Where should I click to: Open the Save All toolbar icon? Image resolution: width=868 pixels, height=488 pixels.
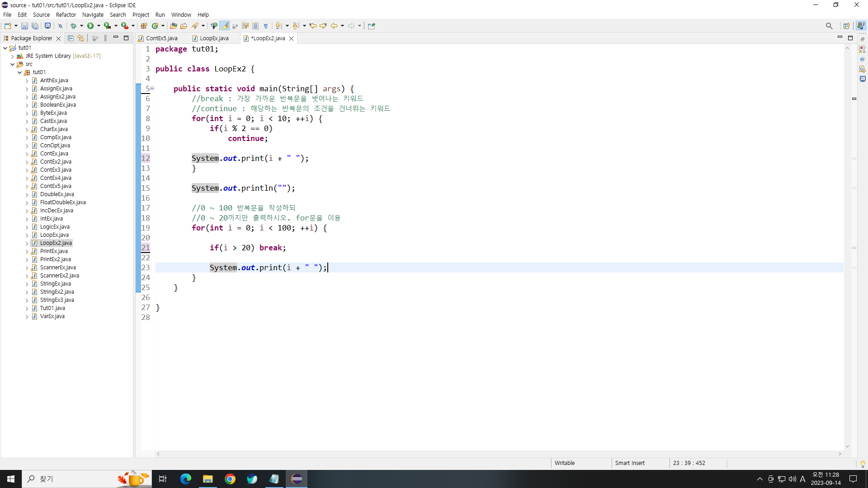pyautogui.click(x=35, y=26)
